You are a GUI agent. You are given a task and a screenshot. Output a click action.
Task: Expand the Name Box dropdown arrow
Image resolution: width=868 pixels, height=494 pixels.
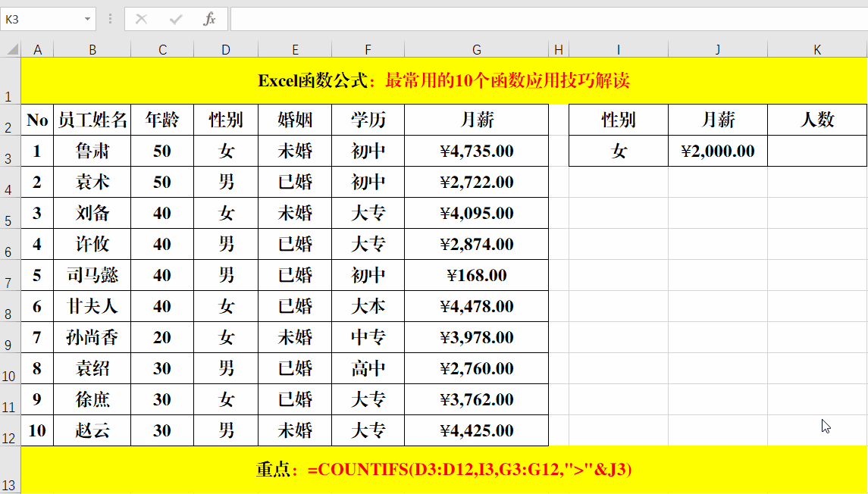tap(87, 20)
